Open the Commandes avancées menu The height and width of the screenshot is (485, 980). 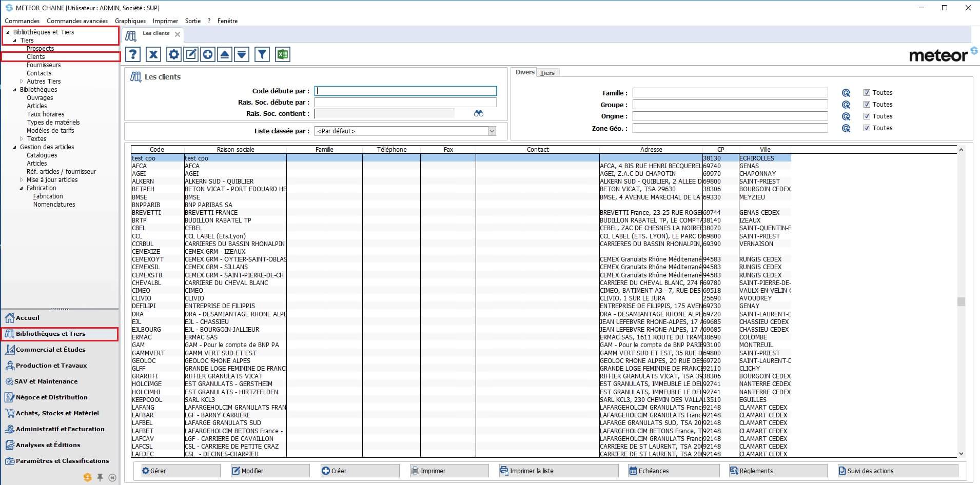point(77,21)
